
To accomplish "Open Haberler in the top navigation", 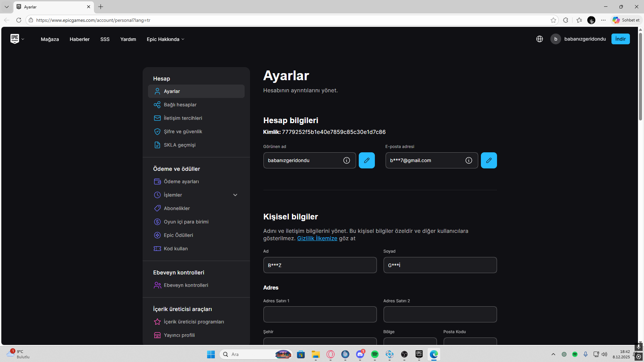I will click(x=80, y=39).
